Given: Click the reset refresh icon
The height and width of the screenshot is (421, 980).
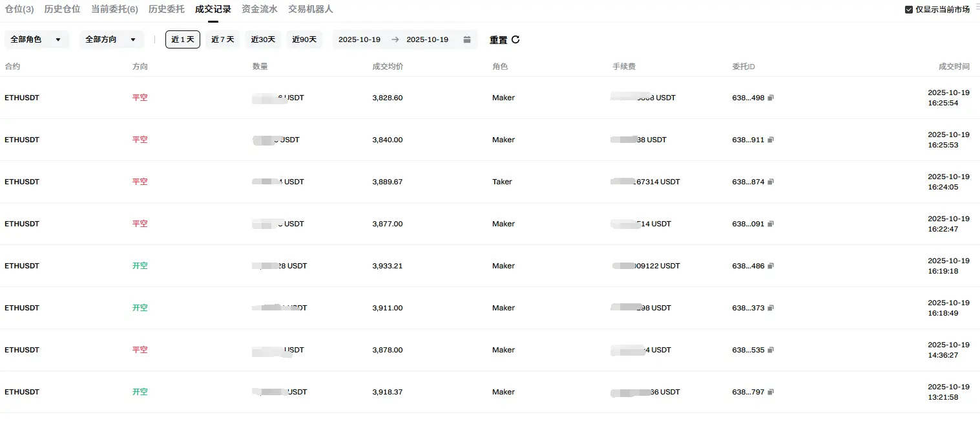Looking at the screenshot, I should 516,39.
